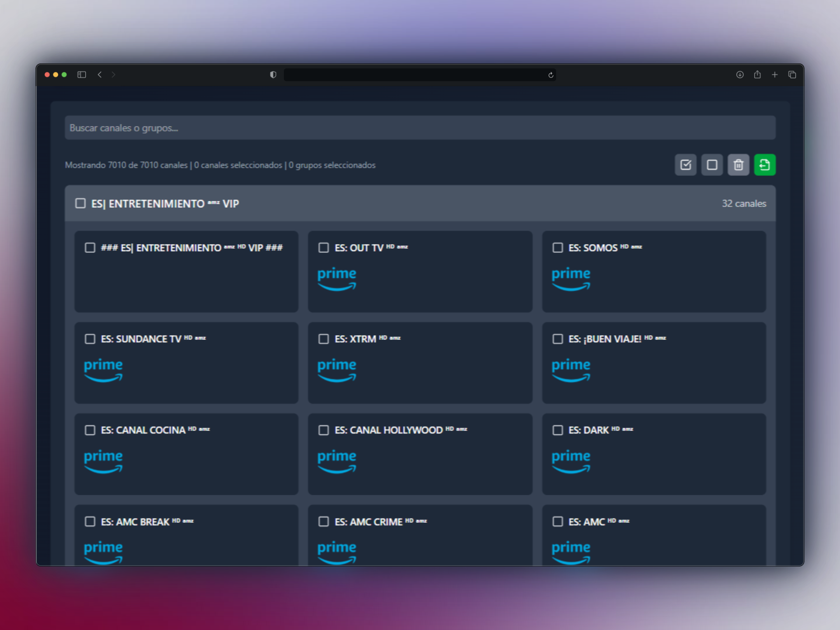840x630 pixels.
Task: Check the ES: OUT TV checkbox
Action: pos(324,247)
